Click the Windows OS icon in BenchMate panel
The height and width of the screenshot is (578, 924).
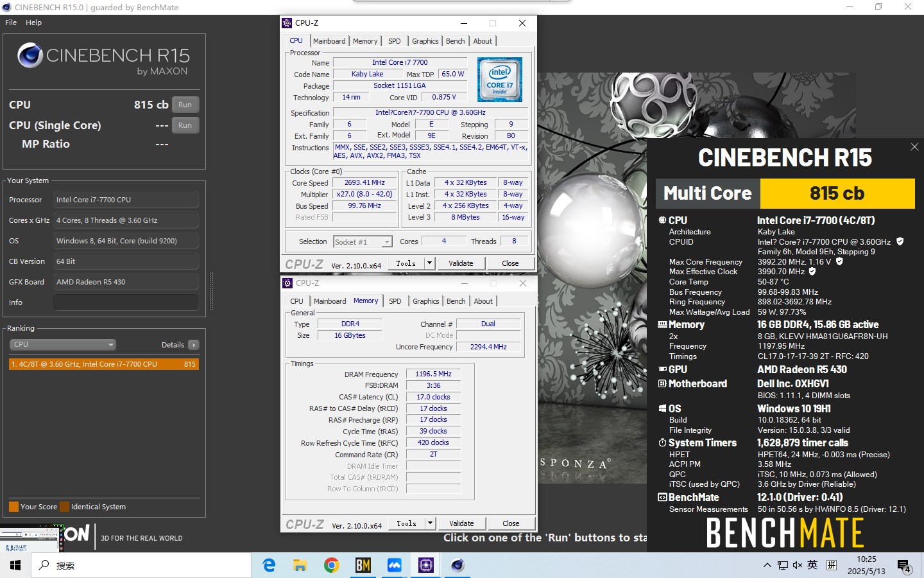[x=662, y=408]
